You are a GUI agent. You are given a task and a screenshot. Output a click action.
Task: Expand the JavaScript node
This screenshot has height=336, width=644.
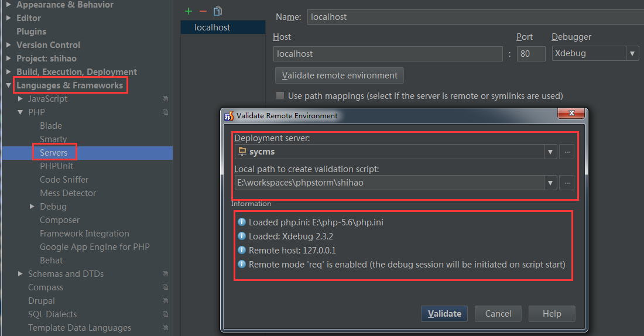(20, 98)
